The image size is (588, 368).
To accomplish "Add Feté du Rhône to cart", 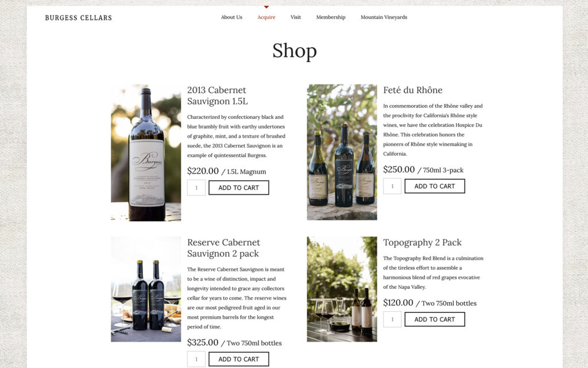I will [x=435, y=186].
